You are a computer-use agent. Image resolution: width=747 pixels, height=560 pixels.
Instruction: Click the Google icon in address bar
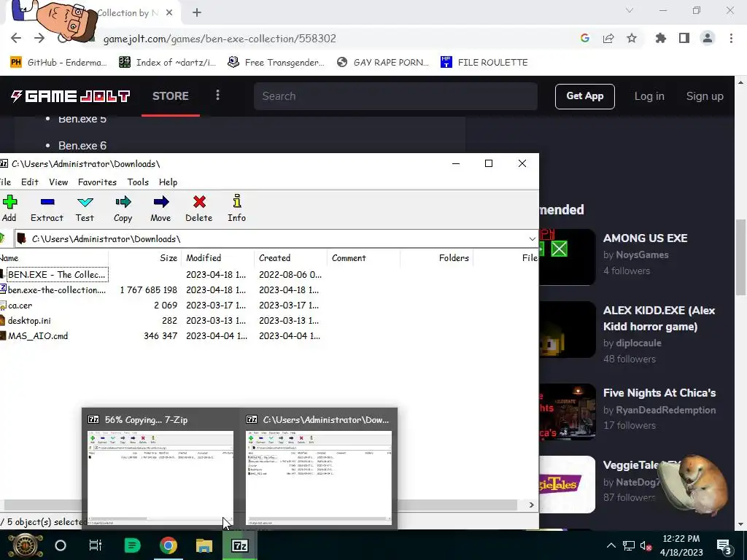(585, 38)
